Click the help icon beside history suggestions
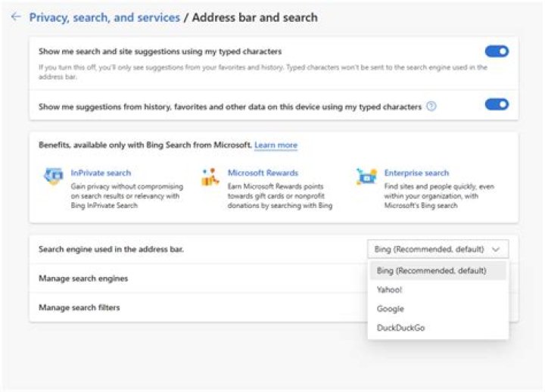The width and height of the screenshot is (545, 392). point(431,107)
